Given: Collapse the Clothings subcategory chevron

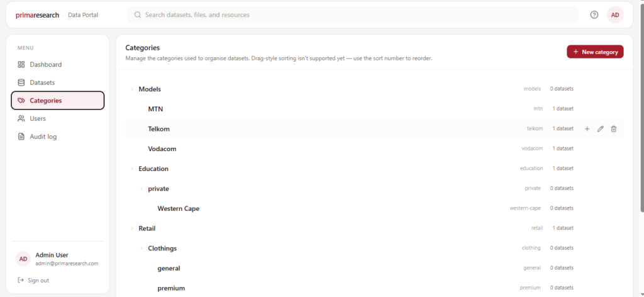Looking at the screenshot, I should pyautogui.click(x=142, y=248).
